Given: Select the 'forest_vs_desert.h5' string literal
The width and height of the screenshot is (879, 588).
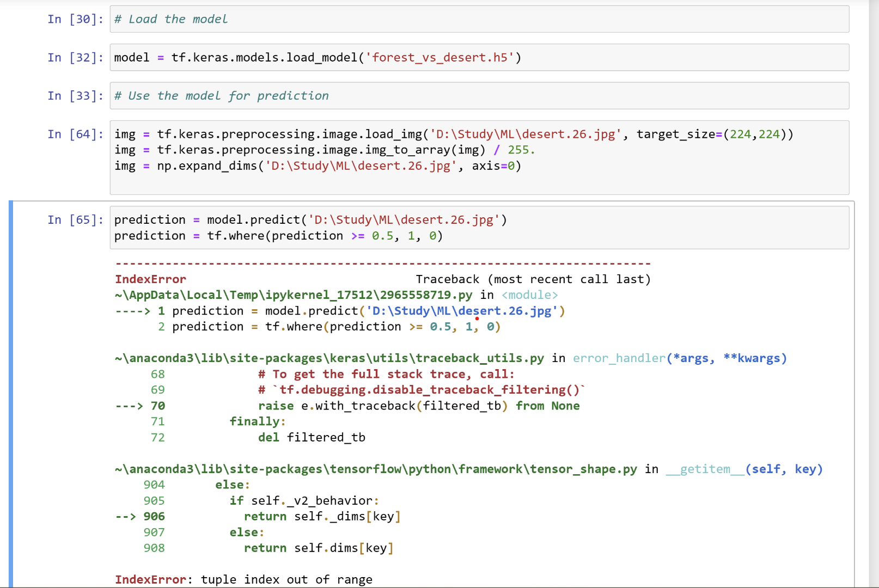Looking at the screenshot, I should [442, 57].
